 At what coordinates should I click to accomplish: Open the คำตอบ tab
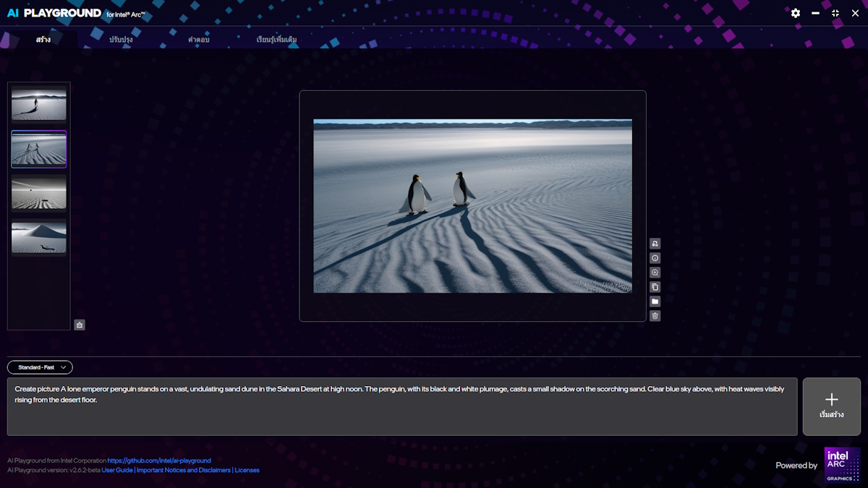[199, 40]
